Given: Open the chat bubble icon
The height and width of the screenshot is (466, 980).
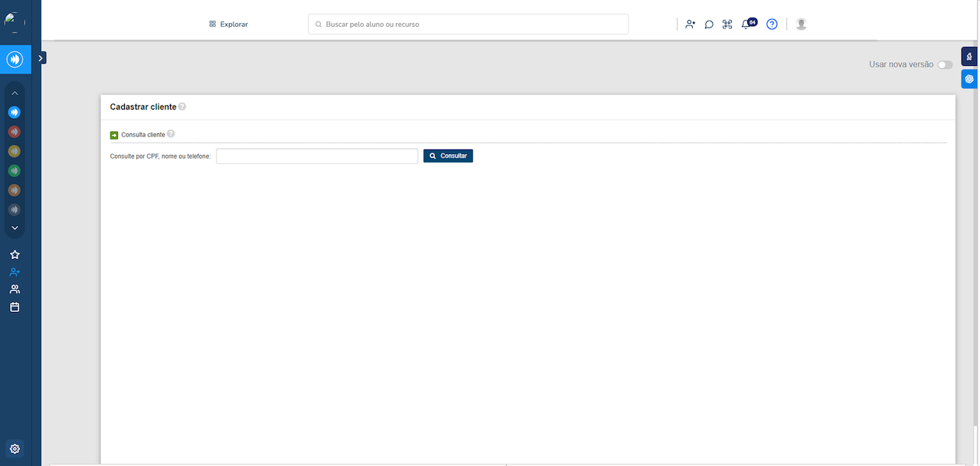Looking at the screenshot, I should (709, 25).
